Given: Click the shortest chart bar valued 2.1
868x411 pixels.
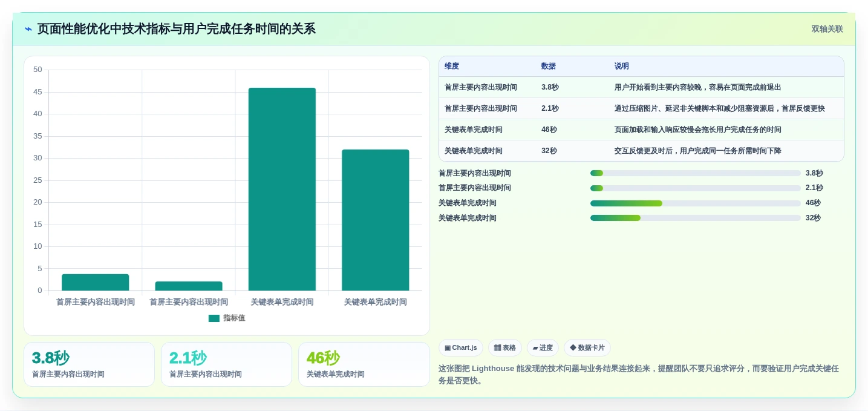Looking at the screenshot, I should point(189,286).
